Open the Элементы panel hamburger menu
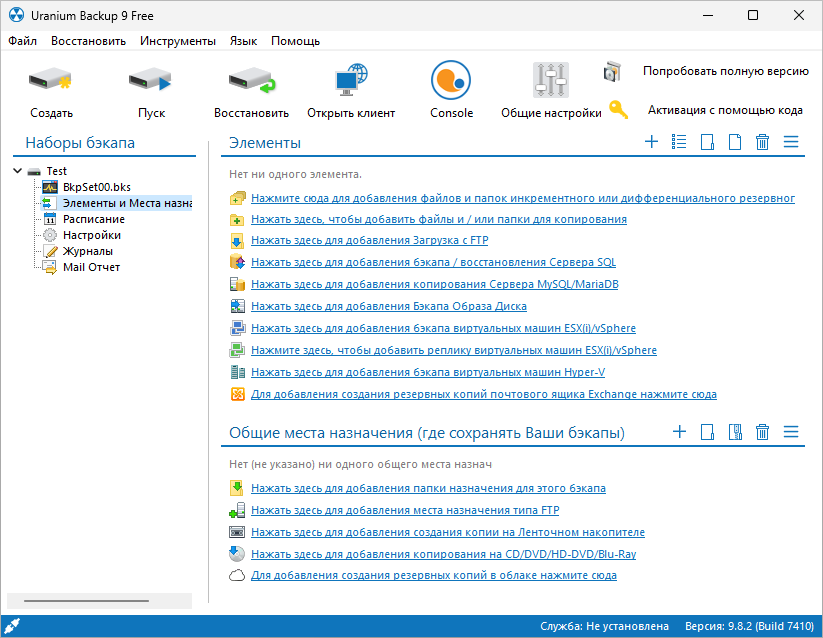Image resolution: width=823 pixels, height=638 pixels. (x=791, y=141)
